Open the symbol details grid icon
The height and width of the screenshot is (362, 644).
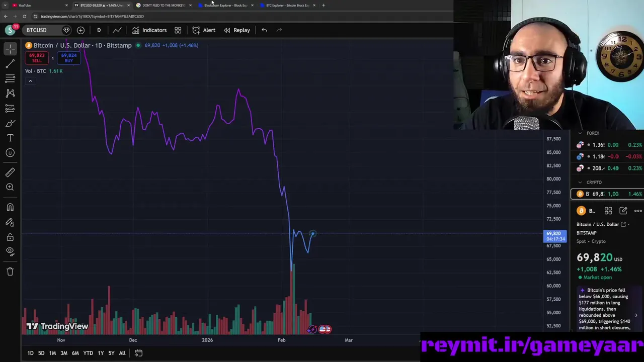(x=608, y=211)
